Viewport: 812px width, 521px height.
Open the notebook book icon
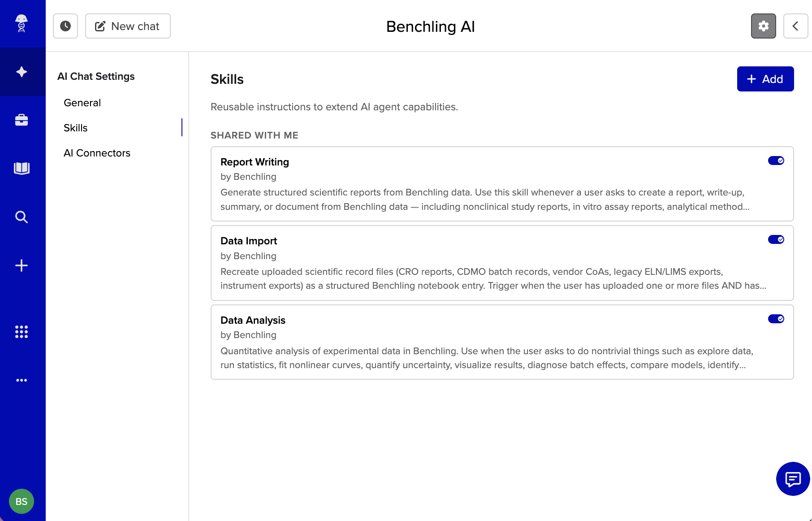pos(22,169)
